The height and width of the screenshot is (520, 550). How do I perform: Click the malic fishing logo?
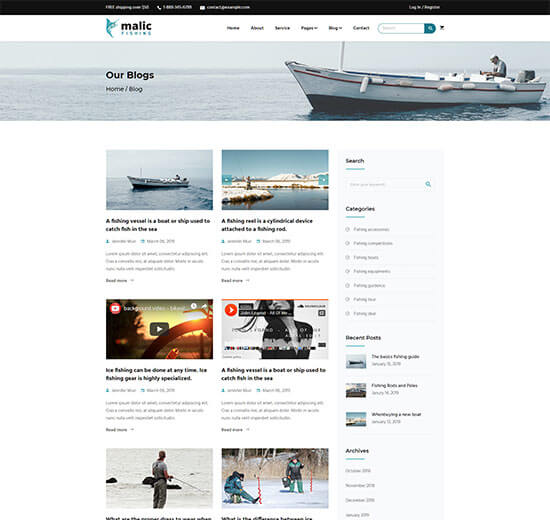coord(129,28)
